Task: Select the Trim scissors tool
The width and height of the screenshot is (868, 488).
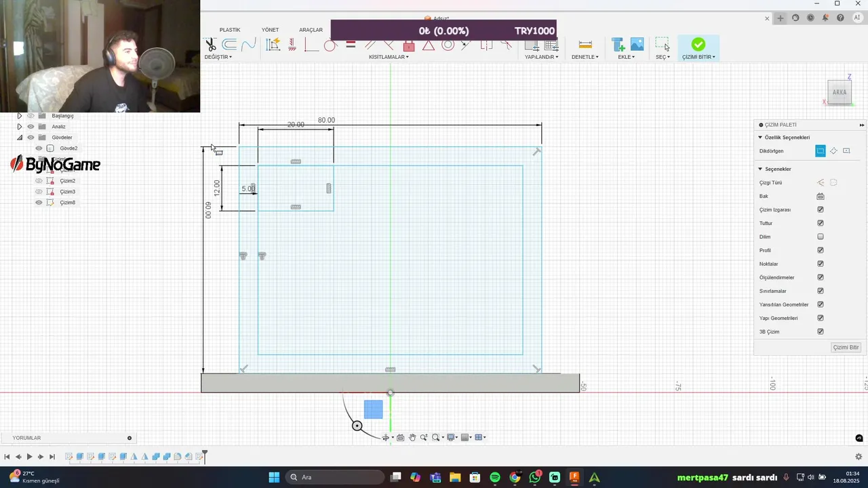Action: click(211, 45)
